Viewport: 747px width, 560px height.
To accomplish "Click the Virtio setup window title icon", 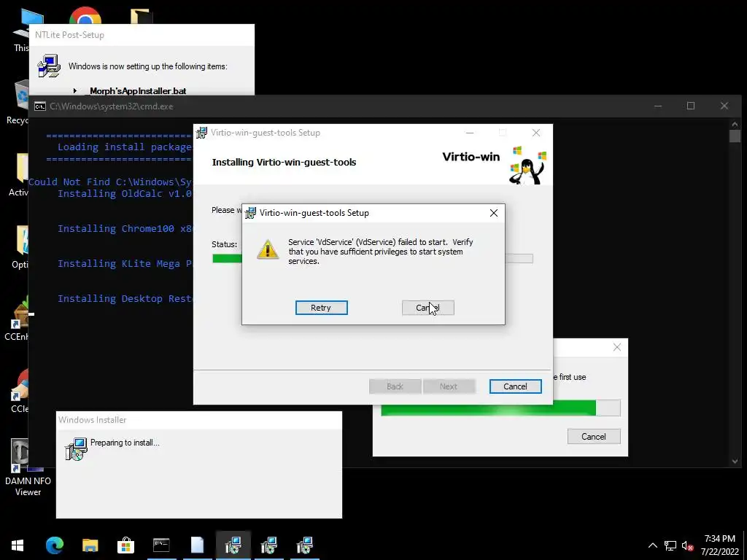I will point(201,133).
